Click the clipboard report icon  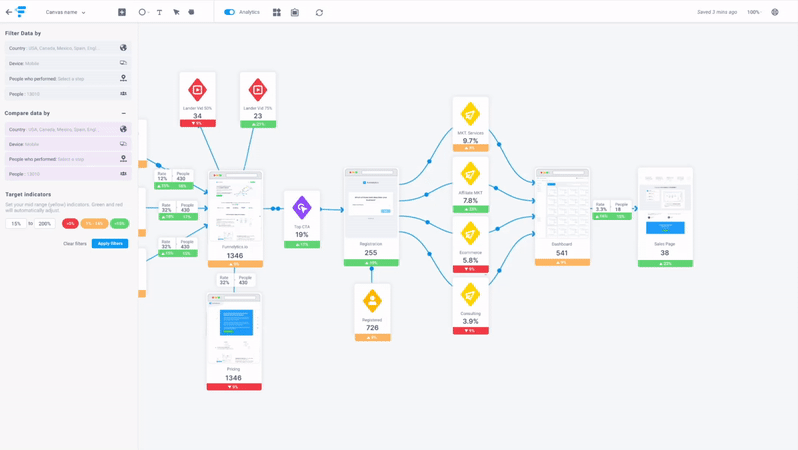295,12
